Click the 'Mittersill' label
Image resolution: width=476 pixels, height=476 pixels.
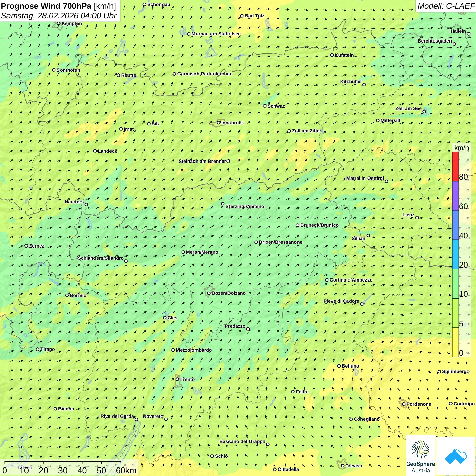390,120
